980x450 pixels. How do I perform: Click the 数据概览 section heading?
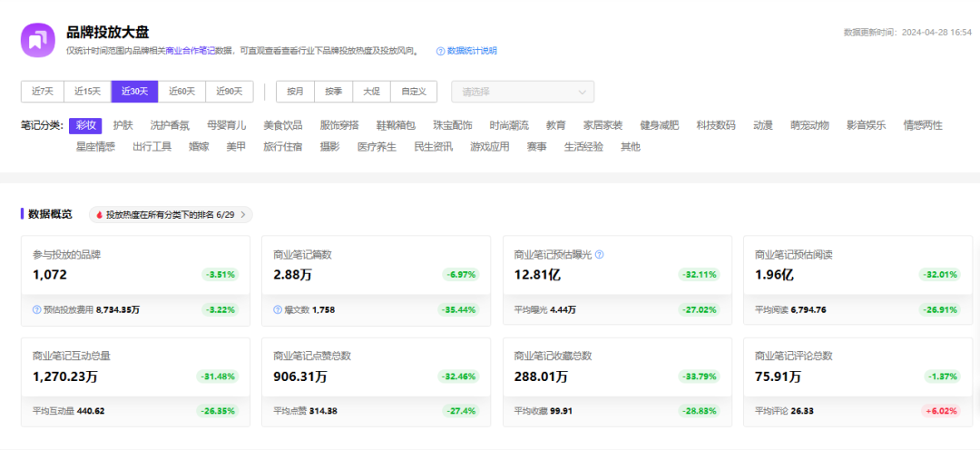point(50,214)
